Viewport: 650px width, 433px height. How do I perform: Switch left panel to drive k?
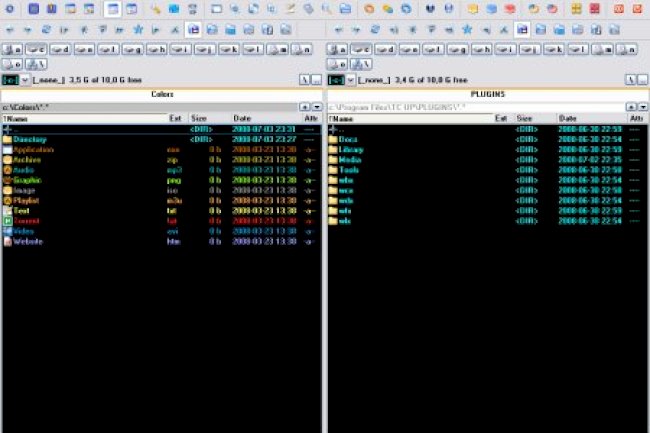point(229,50)
